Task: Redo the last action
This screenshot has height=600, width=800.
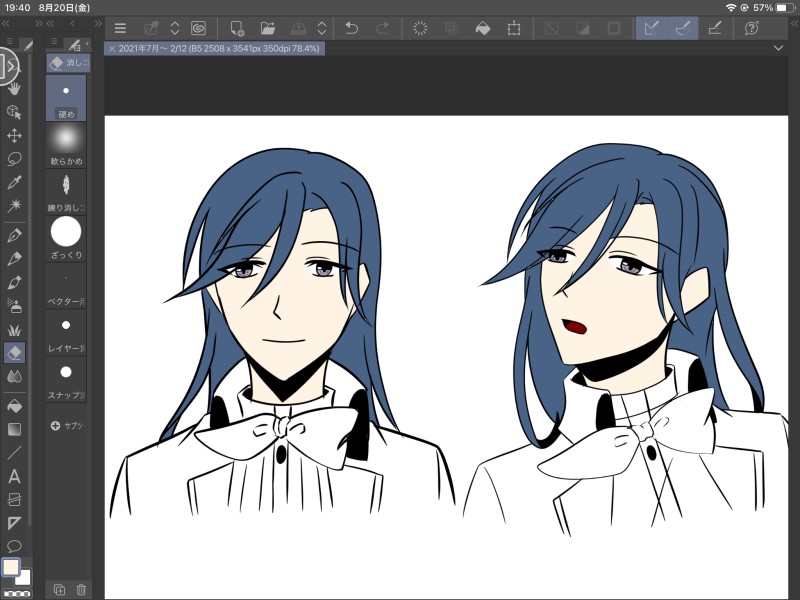Action: click(x=382, y=28)
